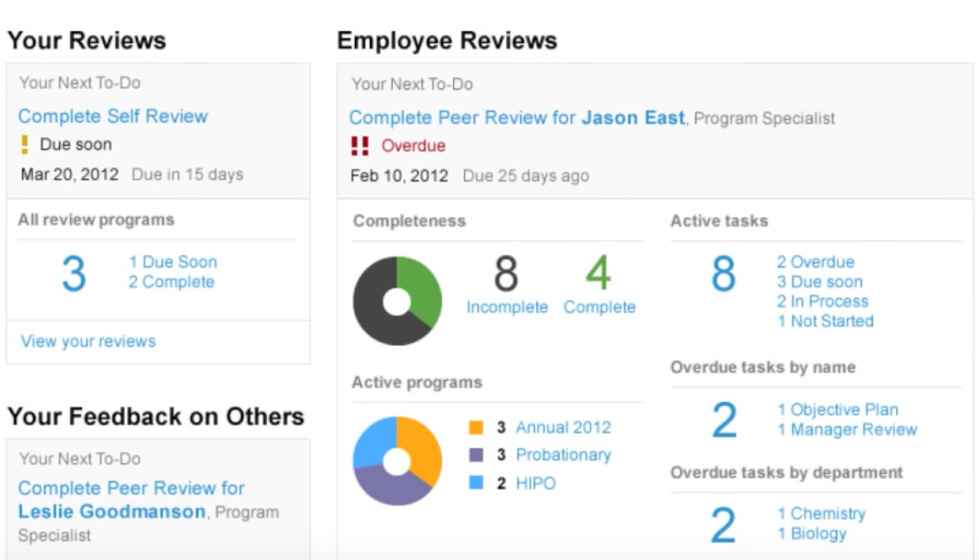Click the Complete link under 4

(x=599, y=307)
